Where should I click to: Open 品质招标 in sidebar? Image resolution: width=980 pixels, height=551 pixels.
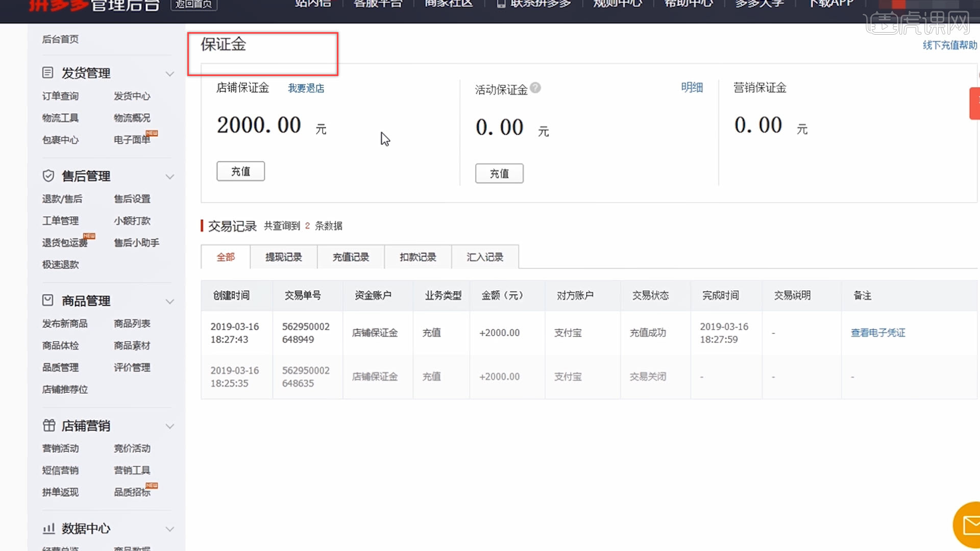132,492
